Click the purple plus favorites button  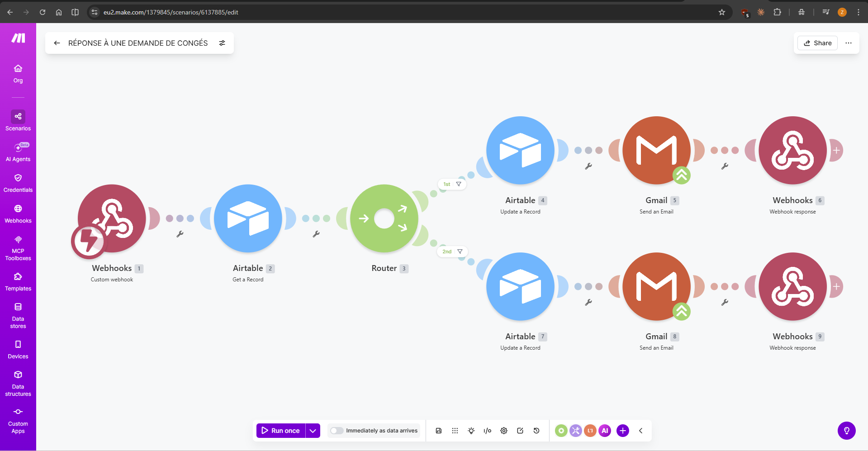(x=623, y=431)
